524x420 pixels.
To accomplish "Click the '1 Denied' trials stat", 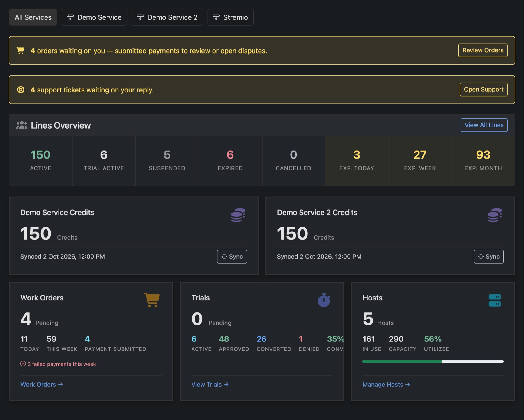I will click(309, 344).
